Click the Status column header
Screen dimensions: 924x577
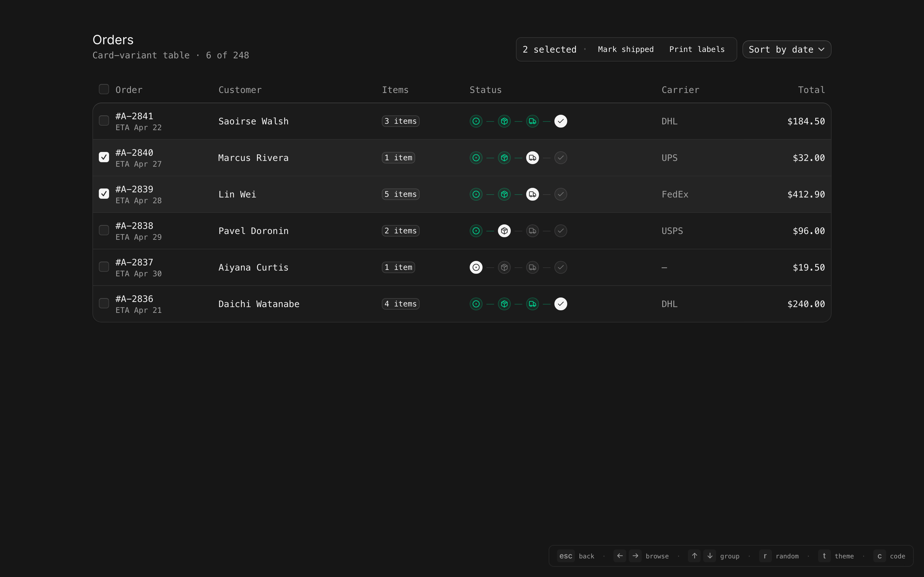pyautogui.click(x=485, y=90)
